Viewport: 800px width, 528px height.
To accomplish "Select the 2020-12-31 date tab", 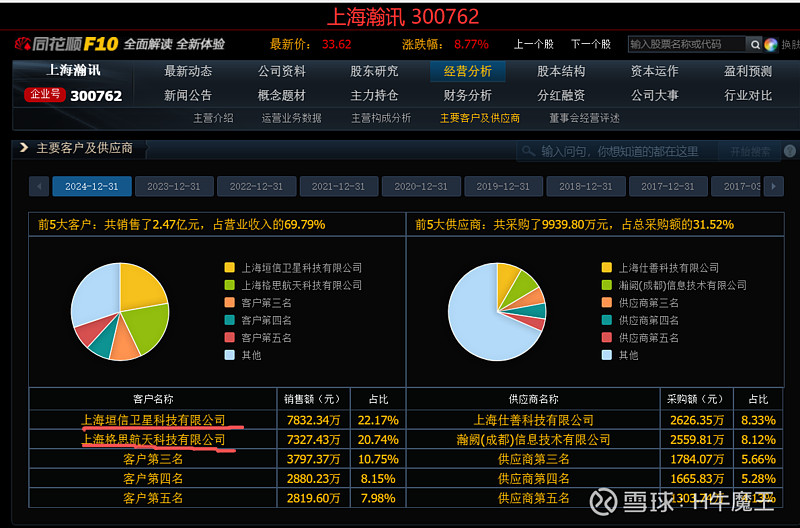I will (x=421, y=187).
